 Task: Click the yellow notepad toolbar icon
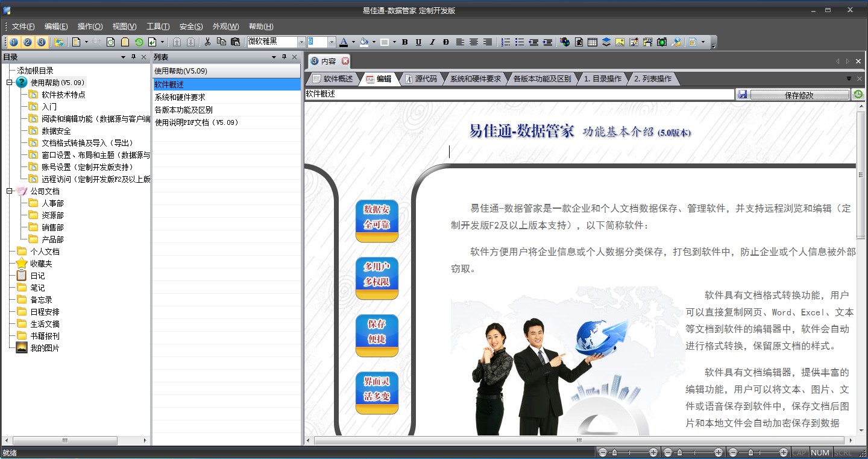125,42
